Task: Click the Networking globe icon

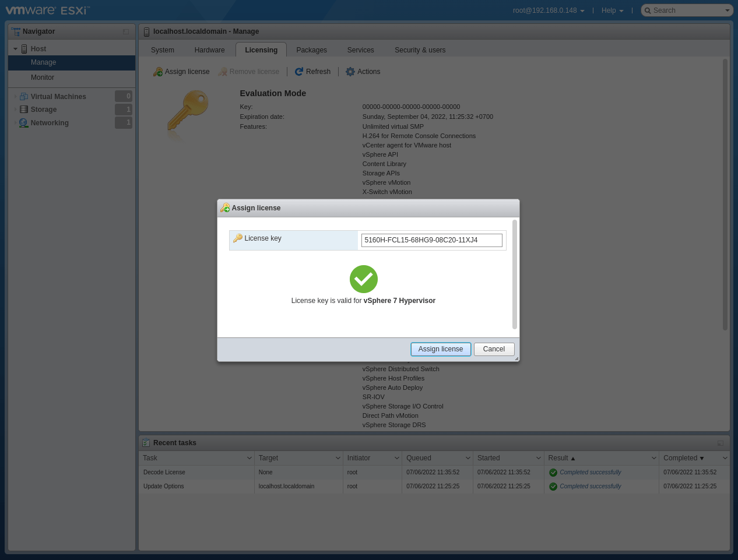Action: pos(24,123)
